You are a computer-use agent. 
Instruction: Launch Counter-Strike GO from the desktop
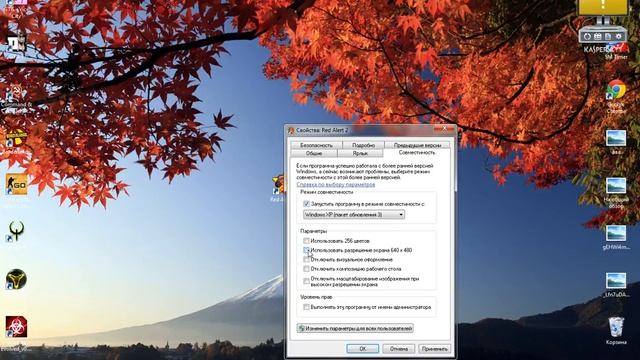(x=16, y=184)
